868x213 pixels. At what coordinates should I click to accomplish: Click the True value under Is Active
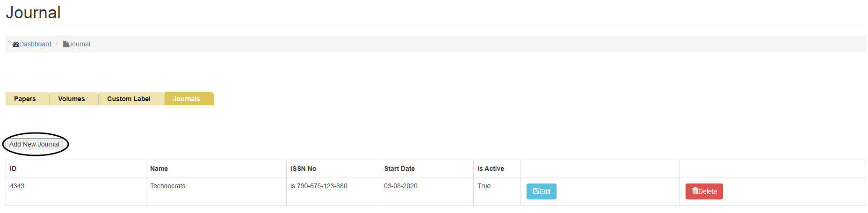[x=484, y=186]
